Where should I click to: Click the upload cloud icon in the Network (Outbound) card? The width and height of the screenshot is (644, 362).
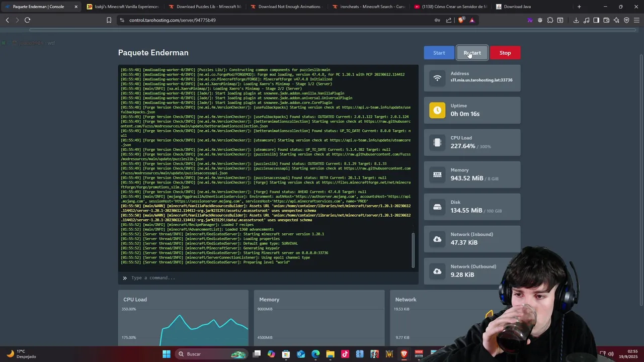437,271
